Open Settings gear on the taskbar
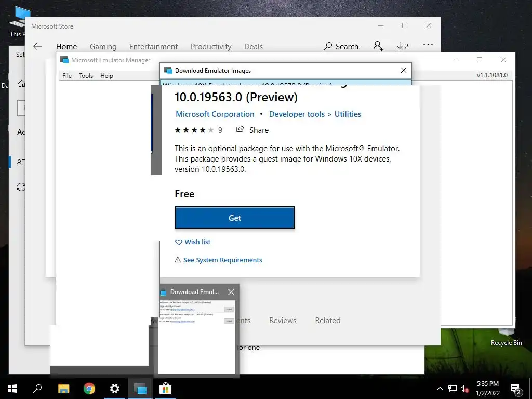The image size is (532, 399). (x=115, y=389)
